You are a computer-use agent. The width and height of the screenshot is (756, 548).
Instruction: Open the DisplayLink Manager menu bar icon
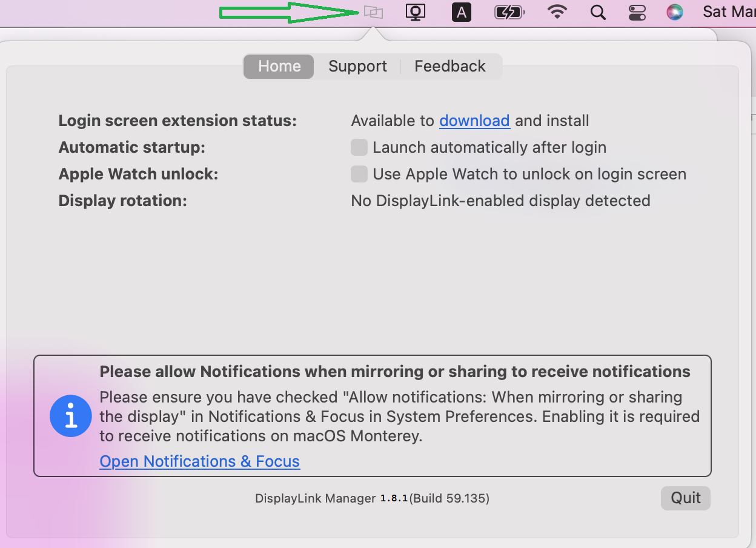pyautogui.click(x=374, y=12)
